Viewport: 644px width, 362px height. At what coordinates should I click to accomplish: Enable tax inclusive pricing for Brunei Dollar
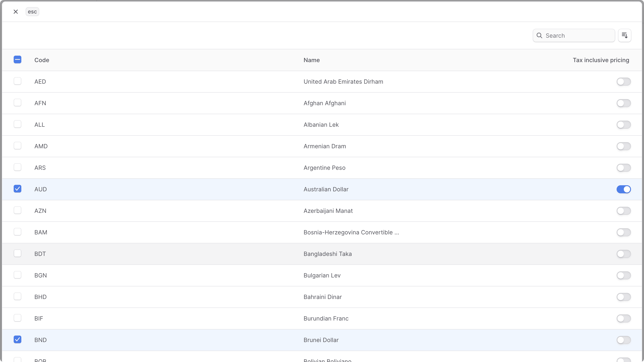tap(624, 340)
